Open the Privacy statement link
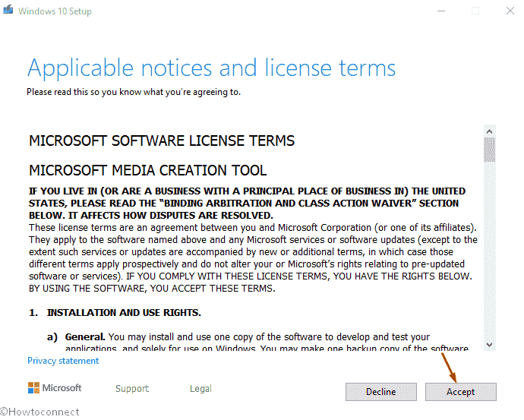 pyautogui.click(x=63, y=361)
